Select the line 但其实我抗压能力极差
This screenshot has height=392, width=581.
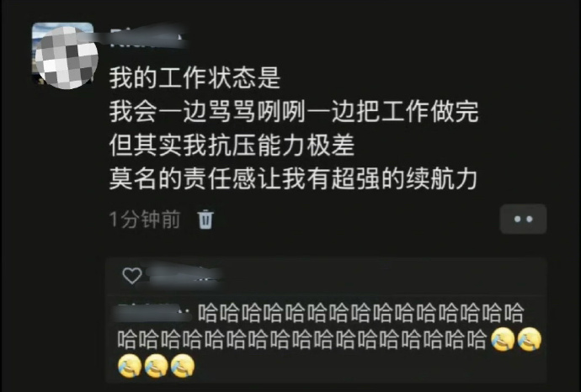(x=232, y=145)
